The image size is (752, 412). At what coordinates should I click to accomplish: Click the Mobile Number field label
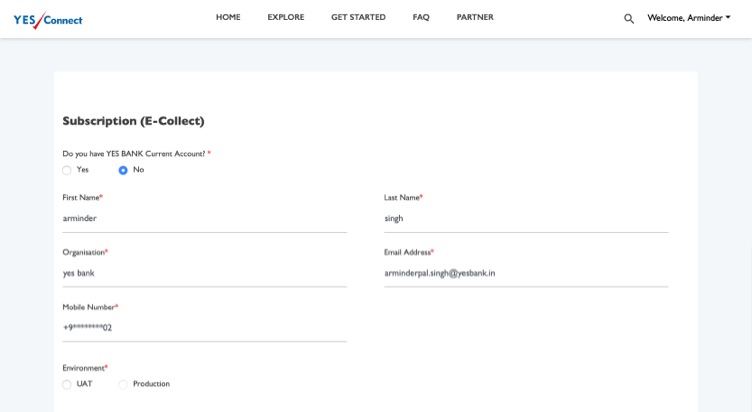pos(89,307)
